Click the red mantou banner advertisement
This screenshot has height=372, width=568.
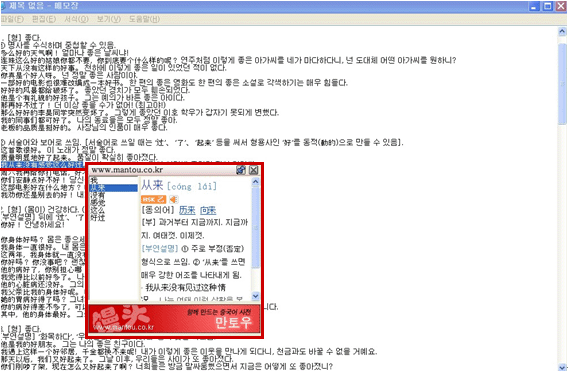tap(174, 319)
